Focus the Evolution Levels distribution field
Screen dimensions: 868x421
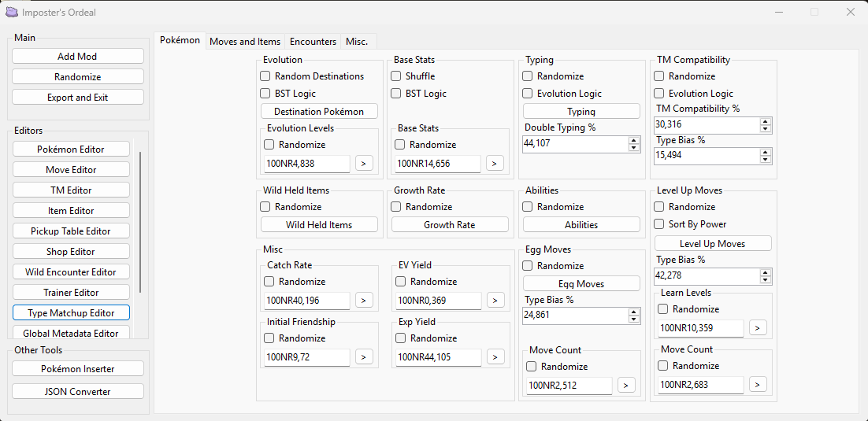tap(307, 164)
